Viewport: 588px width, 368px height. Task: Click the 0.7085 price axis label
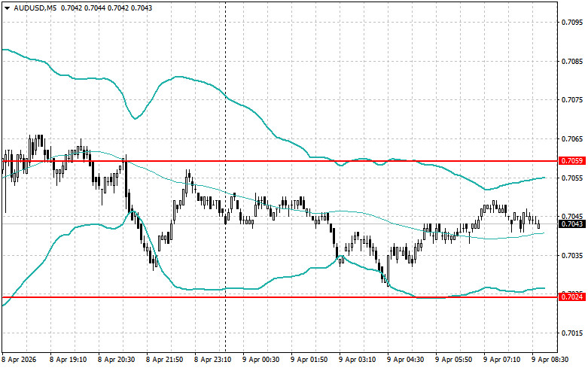pyautogui.click(x=572, y=61)
